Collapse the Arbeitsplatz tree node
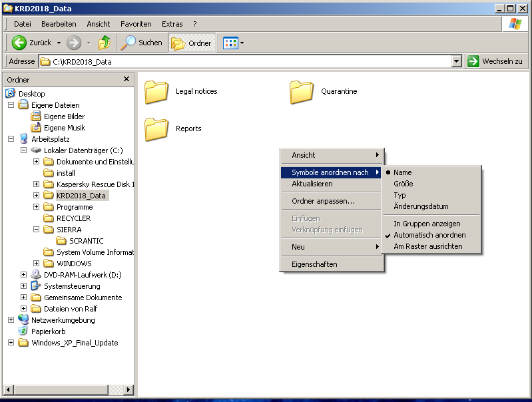The width and height of the screenshot is (532, 402). [x=11, y=138]
